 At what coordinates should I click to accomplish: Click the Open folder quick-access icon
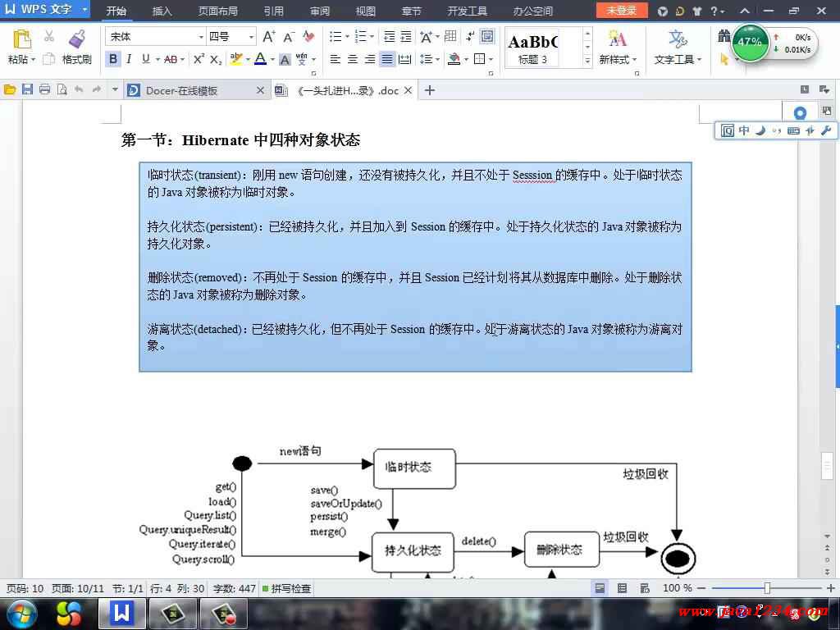tap(10, 90)
